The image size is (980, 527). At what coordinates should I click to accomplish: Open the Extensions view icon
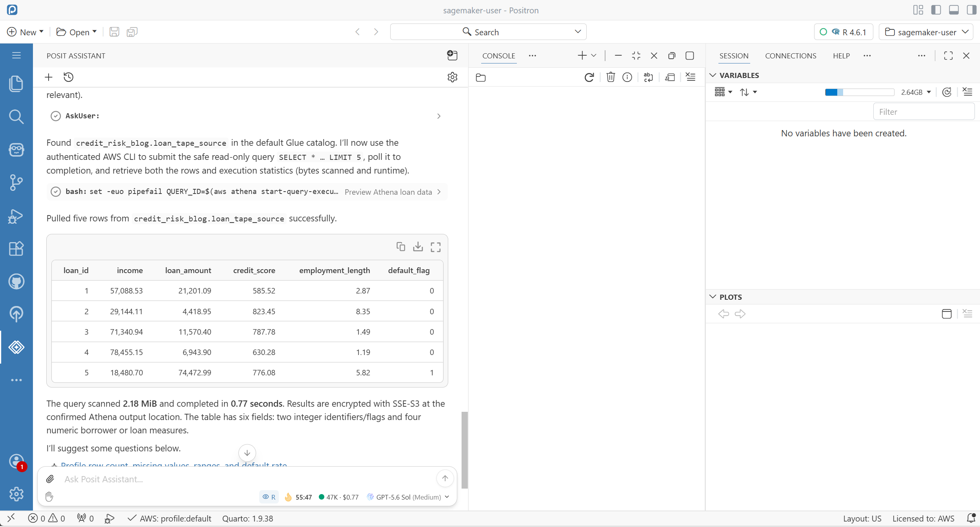tap(16, 248)
